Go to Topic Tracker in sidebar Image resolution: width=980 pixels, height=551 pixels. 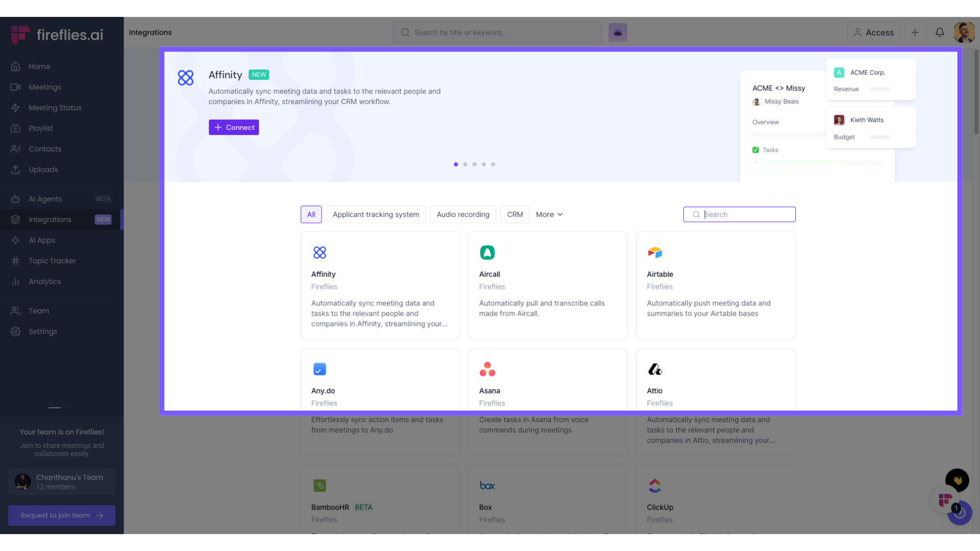52,261
